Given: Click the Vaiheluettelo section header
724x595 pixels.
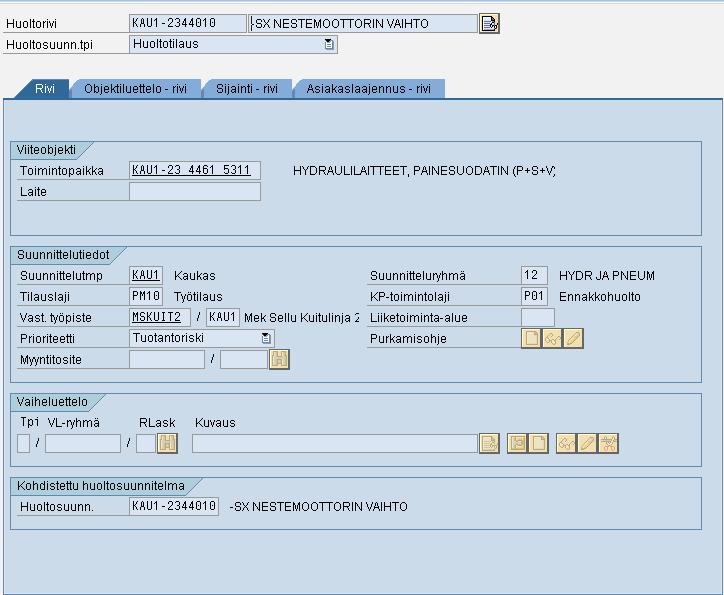Looking at the screenshot, I should (x=52, y=402).
